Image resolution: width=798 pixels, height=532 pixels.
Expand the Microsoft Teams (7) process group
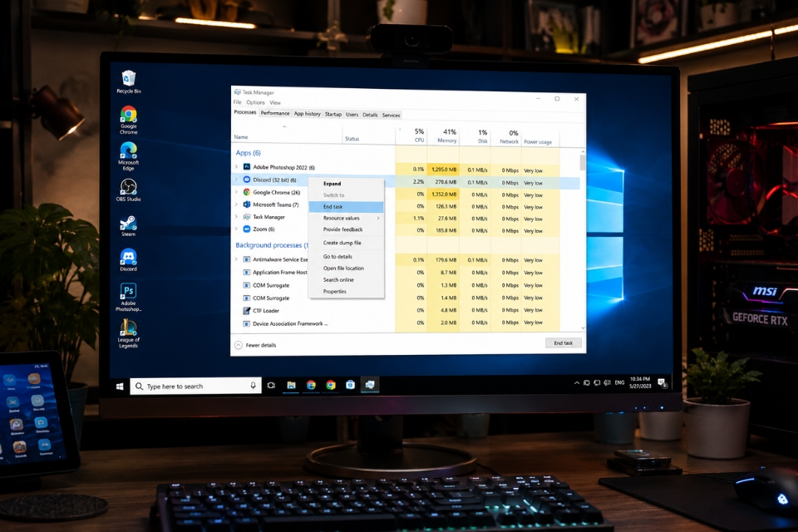[x=236, y=204]
